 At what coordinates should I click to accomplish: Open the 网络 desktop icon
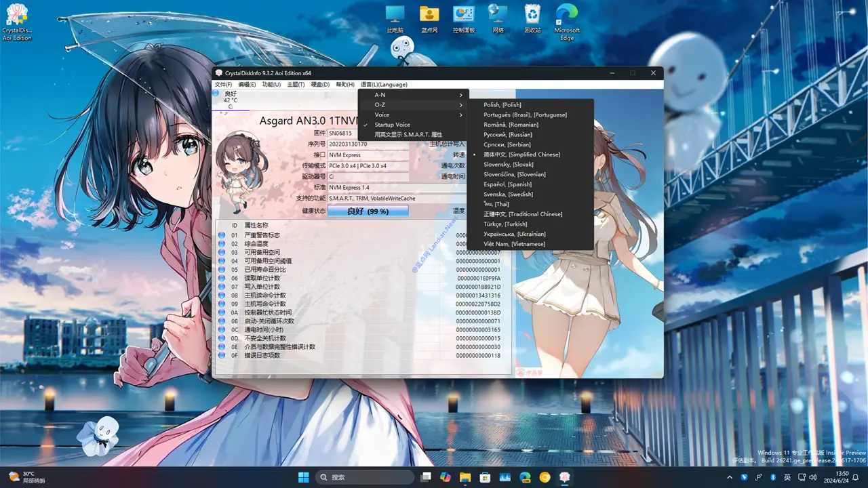point(498,19)
